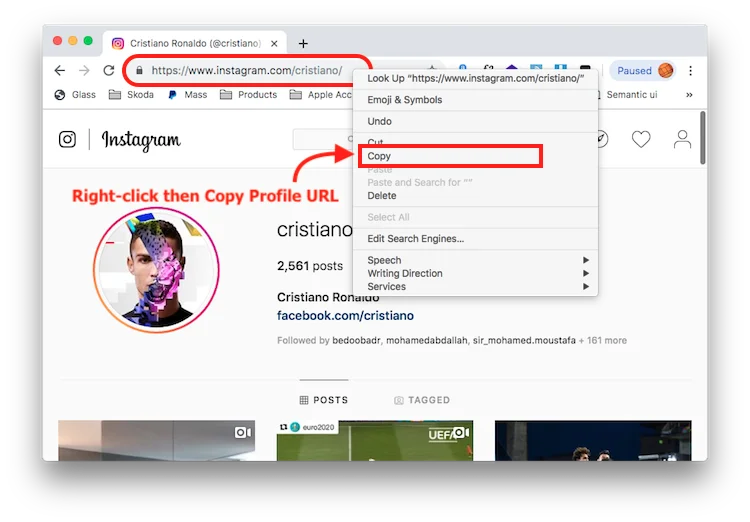Switch to the POSTS tab

pos(324,400)
